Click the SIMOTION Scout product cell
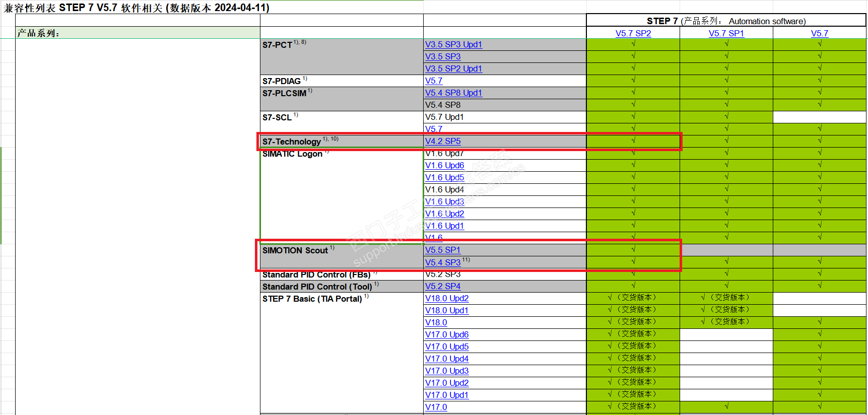 pyautogui.click(x=342, y=256)
